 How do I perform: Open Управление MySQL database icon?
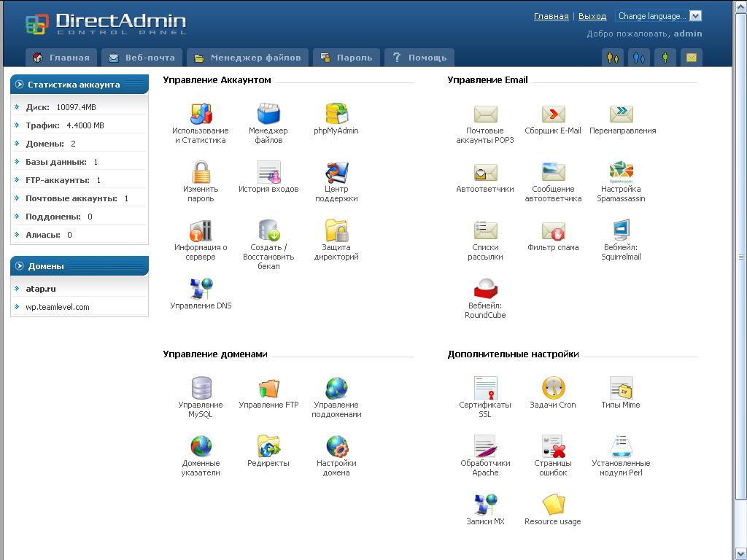[x=201, y=388]
